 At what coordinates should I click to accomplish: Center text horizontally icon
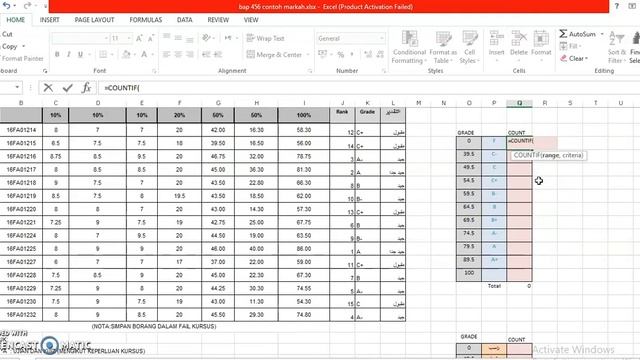(178, 54)
